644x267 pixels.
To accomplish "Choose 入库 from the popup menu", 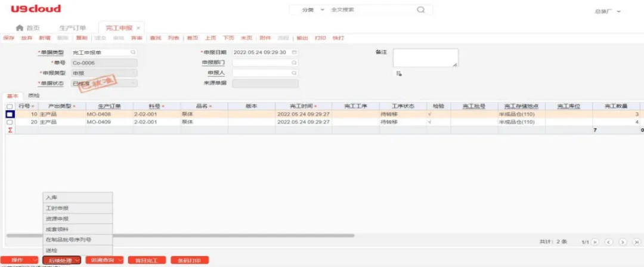I will (x=52, y=197).
